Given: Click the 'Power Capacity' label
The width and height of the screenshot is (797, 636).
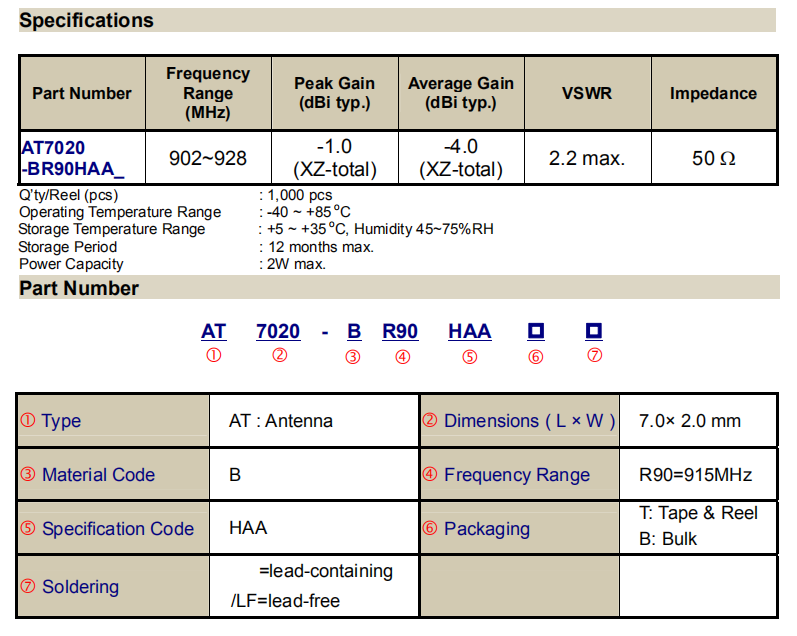Looking at the screenshot, I should pyautogui.click(x=71, y=264).
